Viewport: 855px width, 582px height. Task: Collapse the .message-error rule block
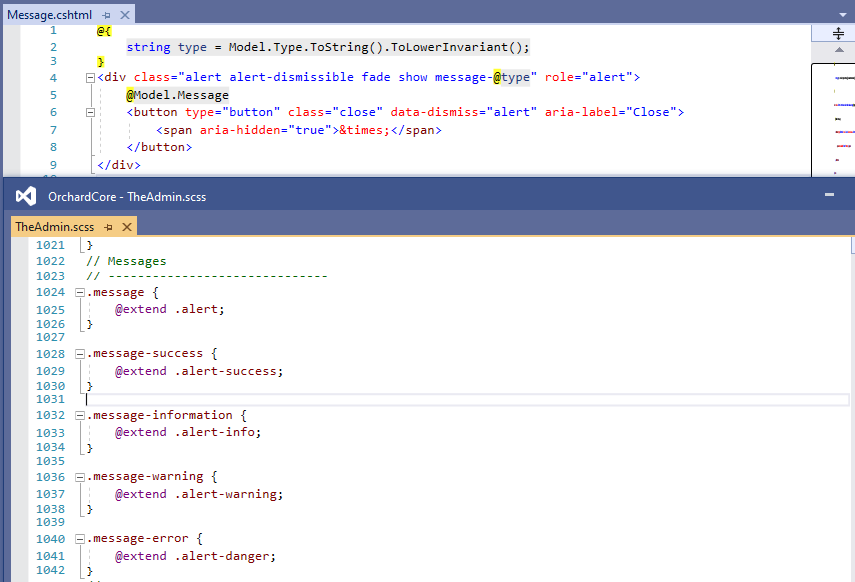tap(80, 539)
